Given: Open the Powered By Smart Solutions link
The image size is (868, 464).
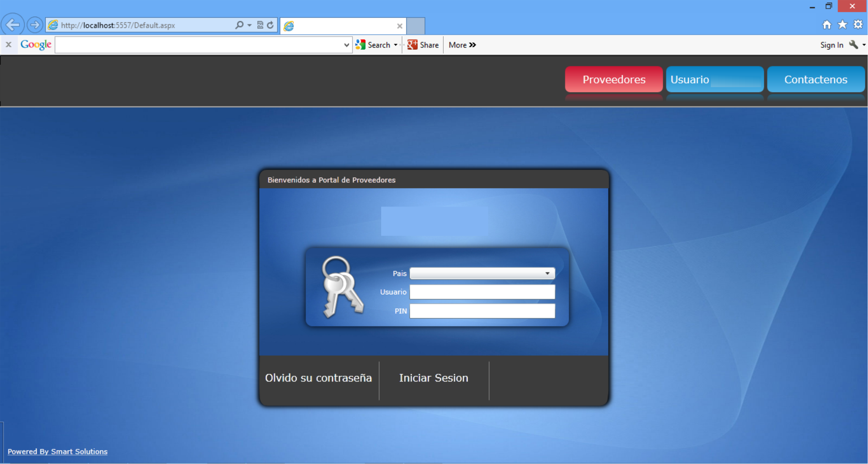Looking at the screenshot, I should (x=58, y=451).
